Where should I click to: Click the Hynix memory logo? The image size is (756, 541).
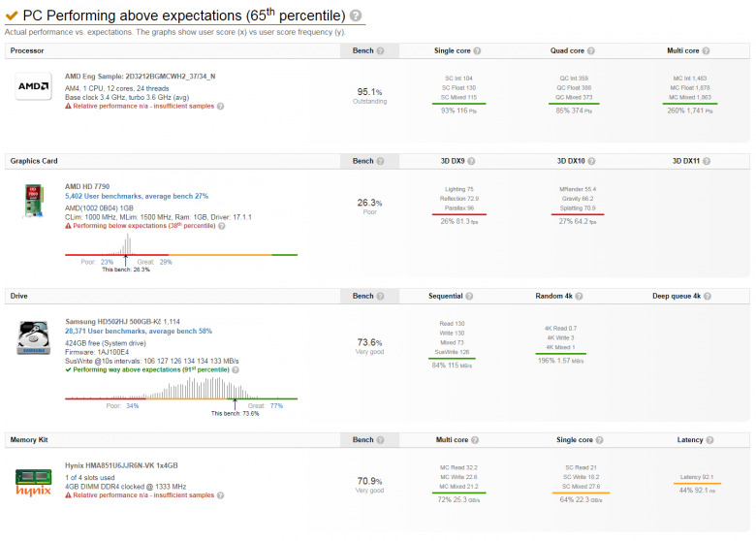(x=33, y=483)
